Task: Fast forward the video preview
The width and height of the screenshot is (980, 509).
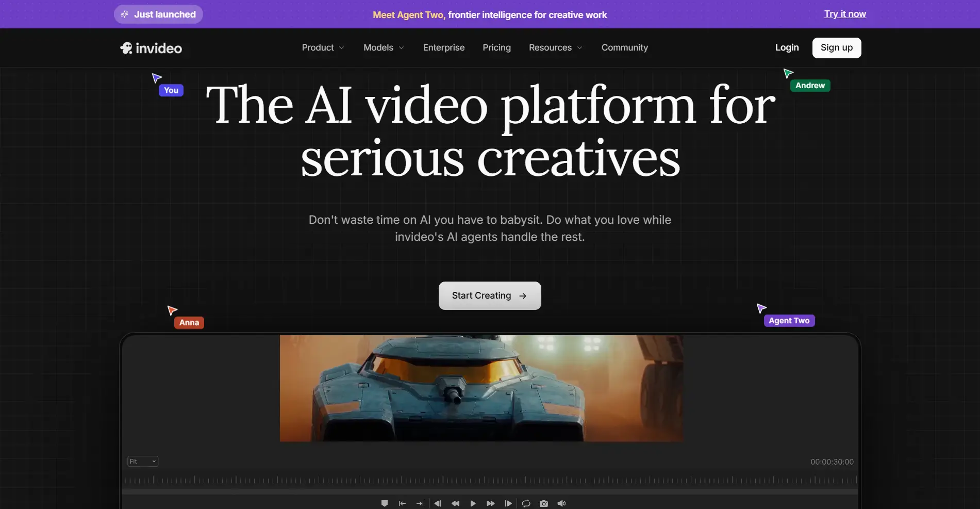Action: [491, 503]
